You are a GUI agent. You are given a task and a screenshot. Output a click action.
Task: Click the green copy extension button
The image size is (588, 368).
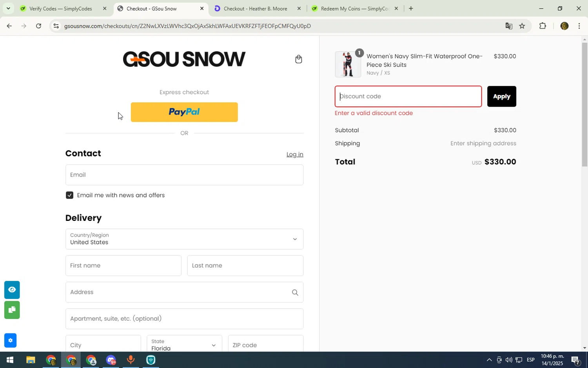coord(12,310)
